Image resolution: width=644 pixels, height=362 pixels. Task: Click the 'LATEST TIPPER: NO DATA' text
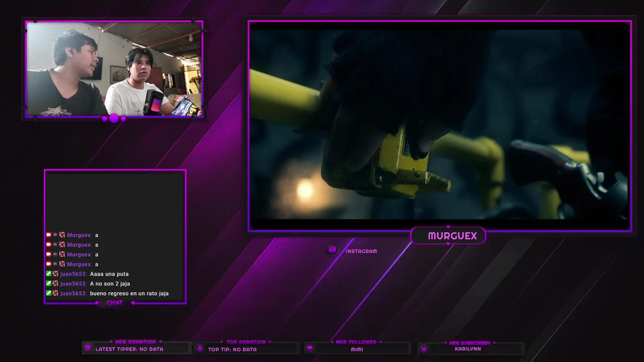pyautogui.click(x=129, y=349)
